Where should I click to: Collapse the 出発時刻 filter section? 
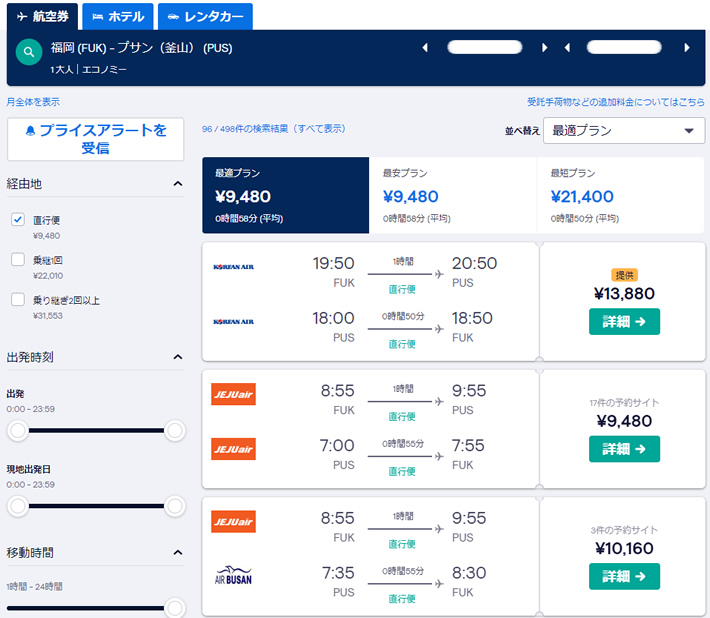178,357
